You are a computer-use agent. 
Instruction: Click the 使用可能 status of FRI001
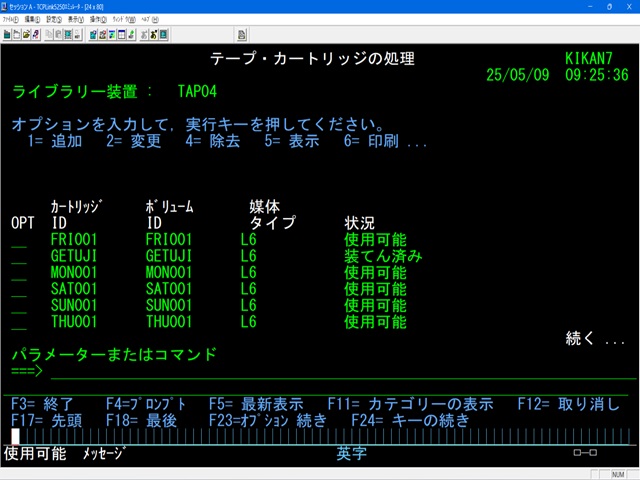pyautogui.click(x=375, y=240)
